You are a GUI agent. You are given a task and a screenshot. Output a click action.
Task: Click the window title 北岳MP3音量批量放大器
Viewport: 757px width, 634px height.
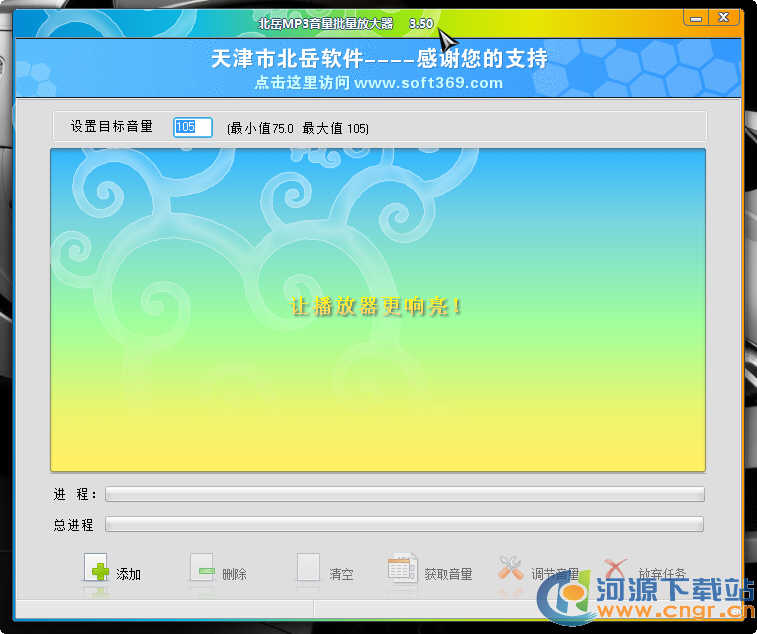point(326,23)
